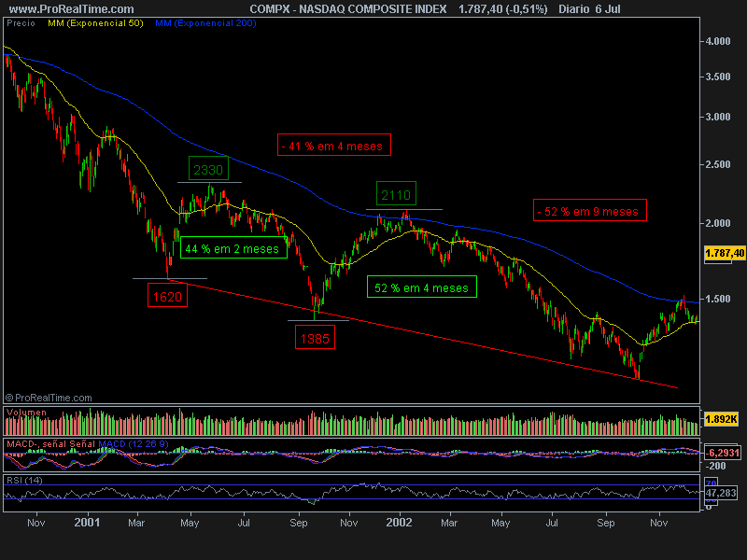Click the red 1620 price label

coord(167,295)
